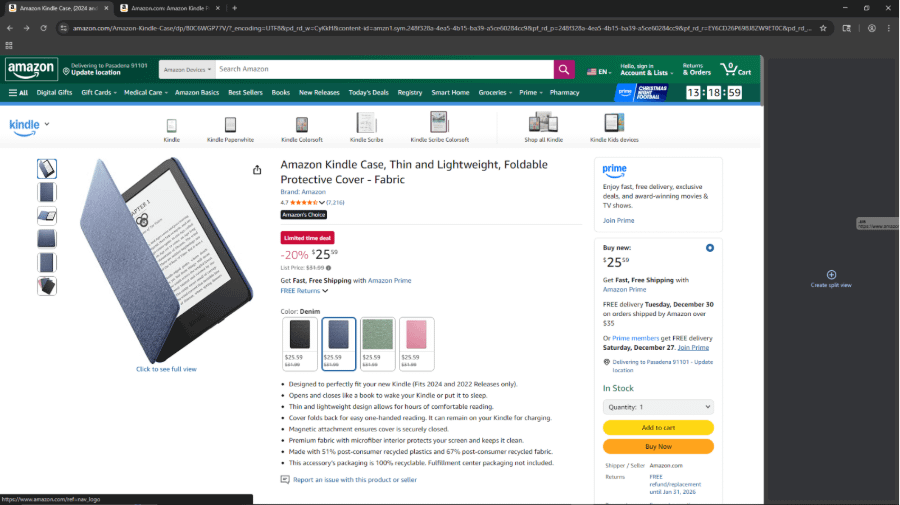This screenshot has width=900, height=505.
Task: Switch to the Amazon Kindle Case tab
Action: pyautogui.click(x=57, y=8)
